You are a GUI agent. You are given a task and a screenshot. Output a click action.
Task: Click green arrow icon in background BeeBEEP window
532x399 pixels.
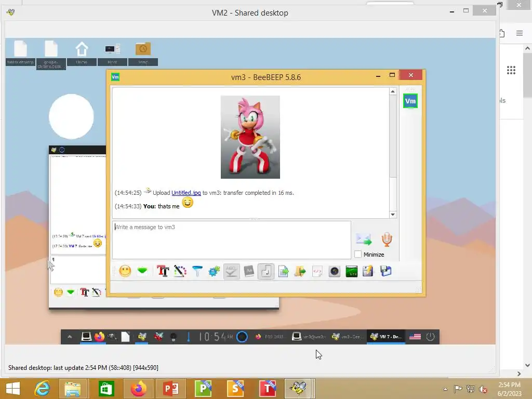click(71, 292)
